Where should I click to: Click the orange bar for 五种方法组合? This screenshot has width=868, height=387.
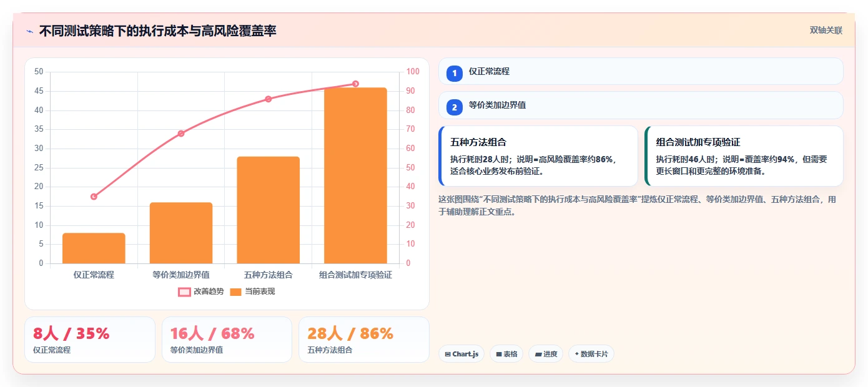tap(268, 210)
